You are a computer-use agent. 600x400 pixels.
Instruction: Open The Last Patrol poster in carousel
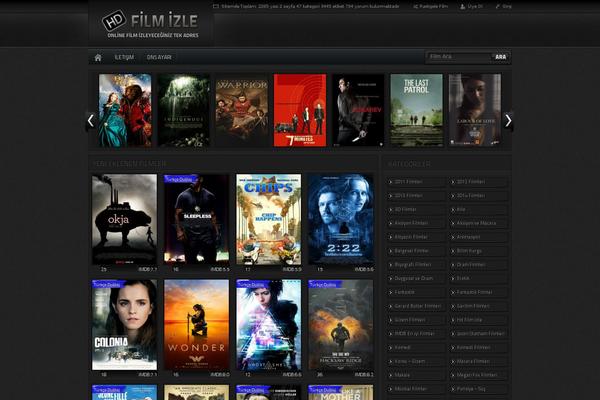(416, 110)
